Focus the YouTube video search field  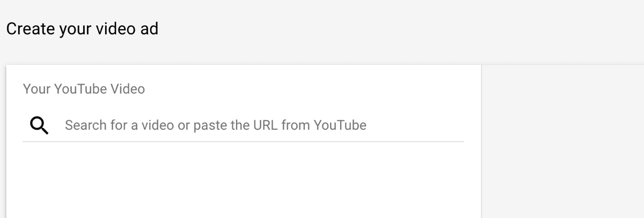pos(243,125)
